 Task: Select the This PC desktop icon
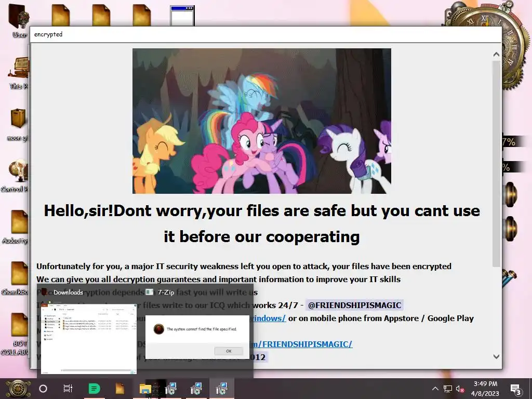coord(19,73)
